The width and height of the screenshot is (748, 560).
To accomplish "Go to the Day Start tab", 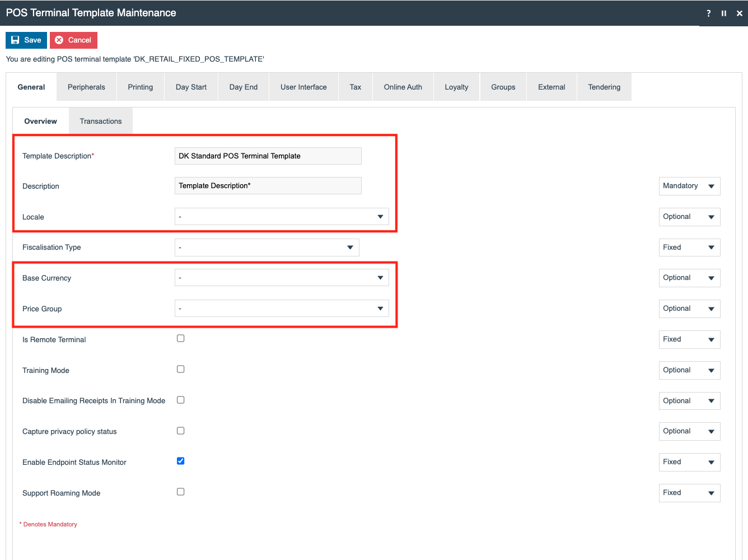I will coord(191,87).
